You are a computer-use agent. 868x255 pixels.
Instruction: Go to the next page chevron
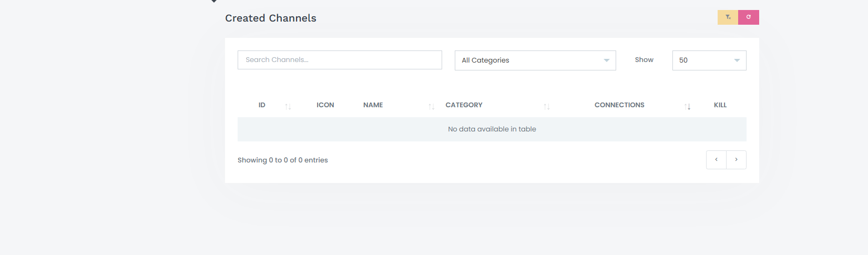pyautogui.click(x=736, y=160)
